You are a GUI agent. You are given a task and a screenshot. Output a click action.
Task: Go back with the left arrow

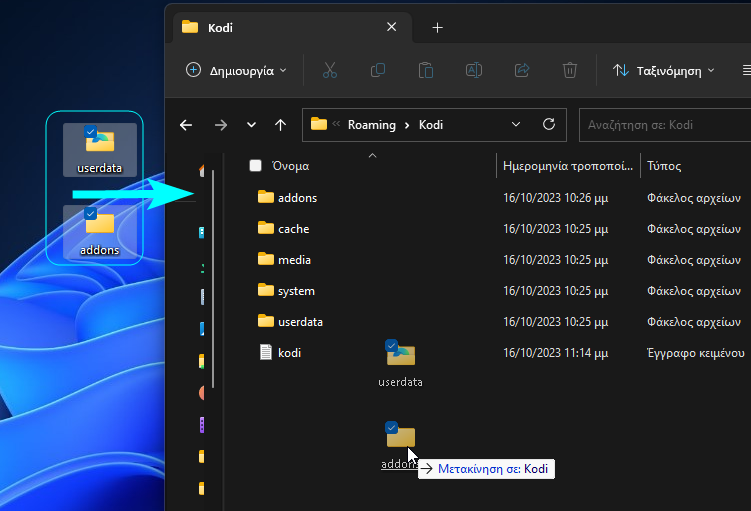coord(186,125)
